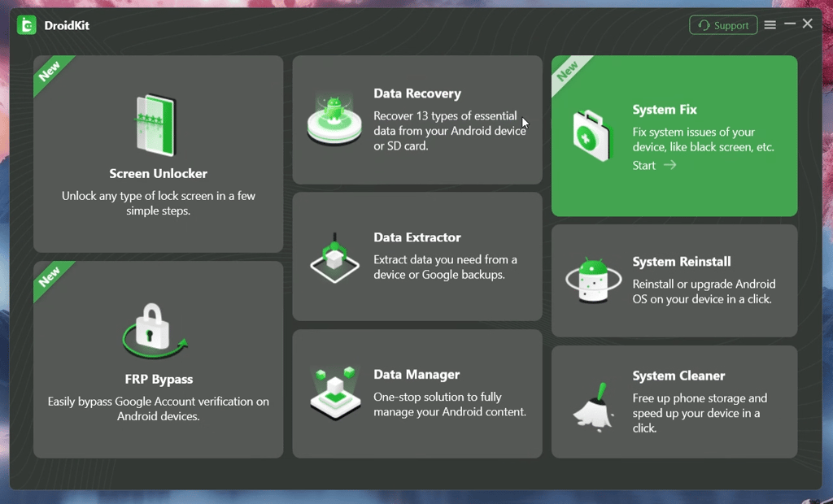Click "One-stop solution to fully" description
This screenshot has width=833, height=504.
point(449,404)
